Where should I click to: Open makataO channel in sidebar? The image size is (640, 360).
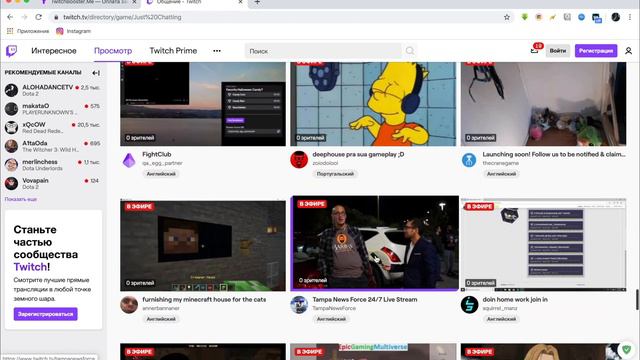tap(53, 109)
